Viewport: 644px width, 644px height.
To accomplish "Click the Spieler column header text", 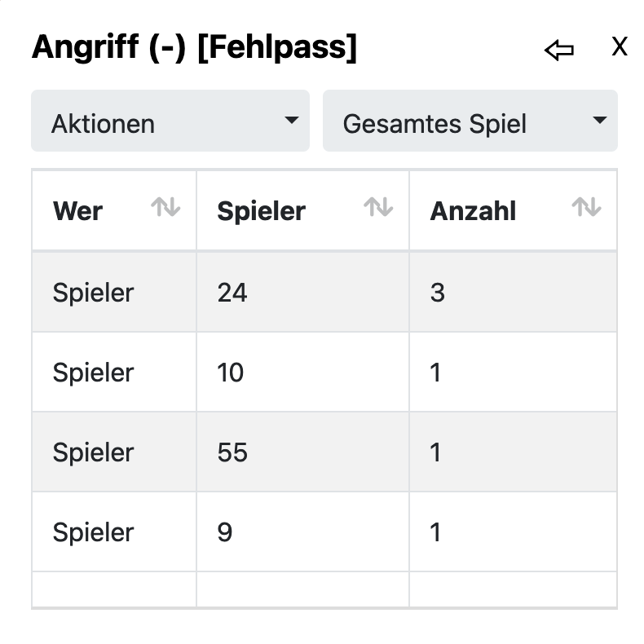I will pyautogui.click(x=261, y=211).
